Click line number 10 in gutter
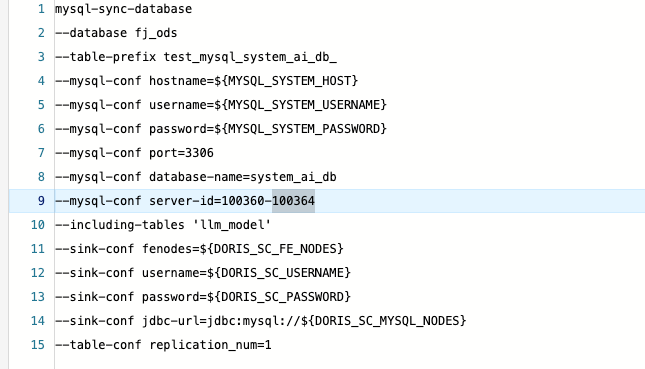Screen dimensions: 645x369 coord(37,225)
